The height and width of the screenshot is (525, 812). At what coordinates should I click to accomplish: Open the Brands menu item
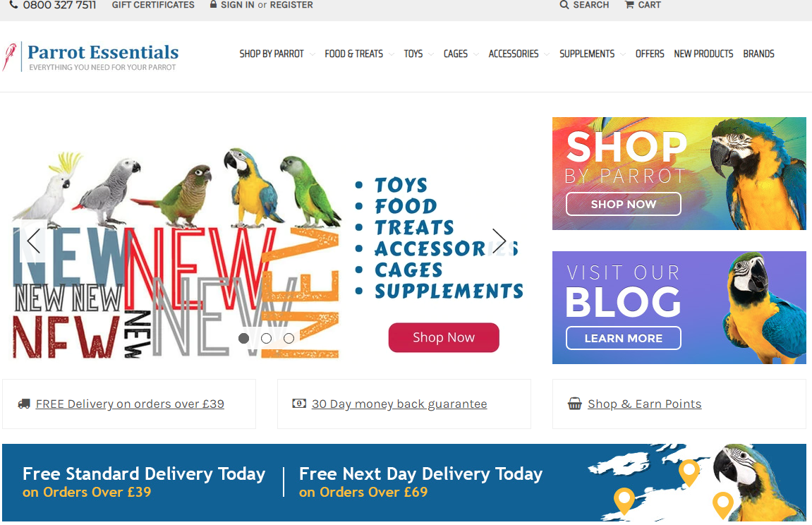[x=758, y=54]
